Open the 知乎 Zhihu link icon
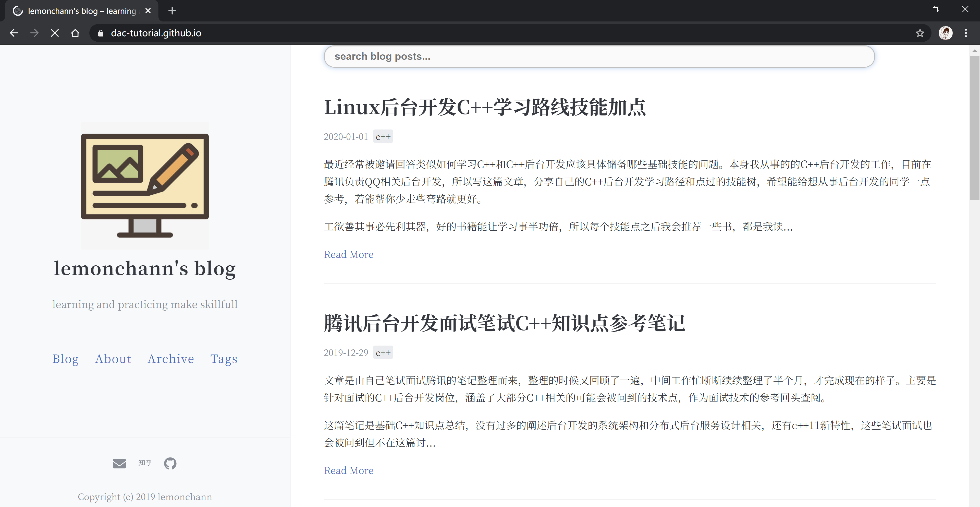980x507 pixels. [x=145, y=463]
